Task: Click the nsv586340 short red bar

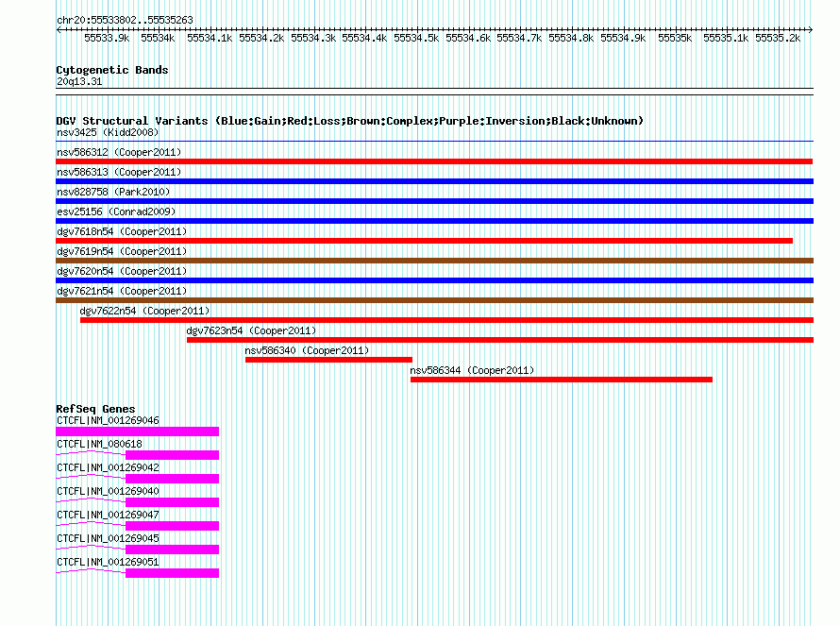Action: [329, 360]
